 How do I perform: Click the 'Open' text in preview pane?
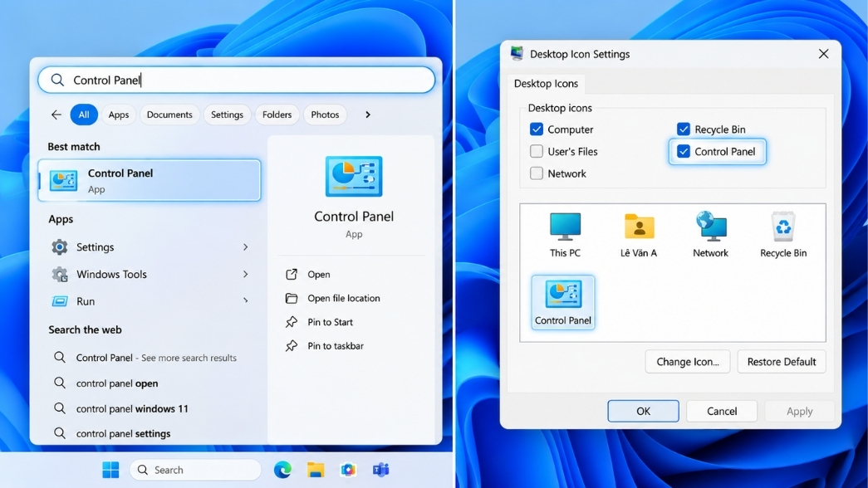pyautogui.click(x=319, y=275)
